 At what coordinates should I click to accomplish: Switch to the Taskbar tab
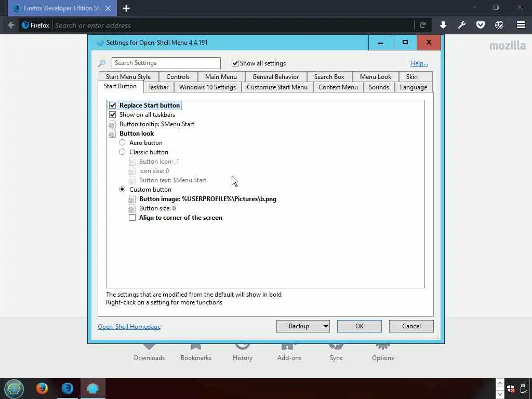(x=158, y=87)
